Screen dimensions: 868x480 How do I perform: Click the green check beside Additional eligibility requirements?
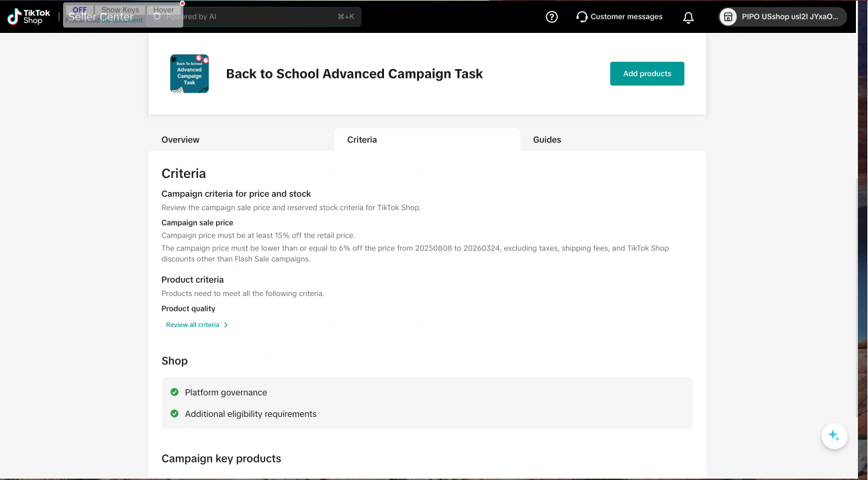click(175, 414)
